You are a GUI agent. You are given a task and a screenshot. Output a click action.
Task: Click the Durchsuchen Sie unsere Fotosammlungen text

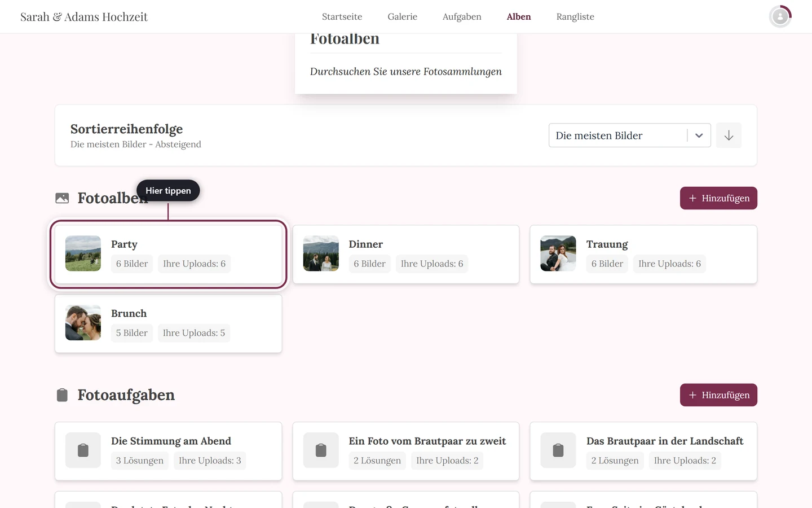406,72
